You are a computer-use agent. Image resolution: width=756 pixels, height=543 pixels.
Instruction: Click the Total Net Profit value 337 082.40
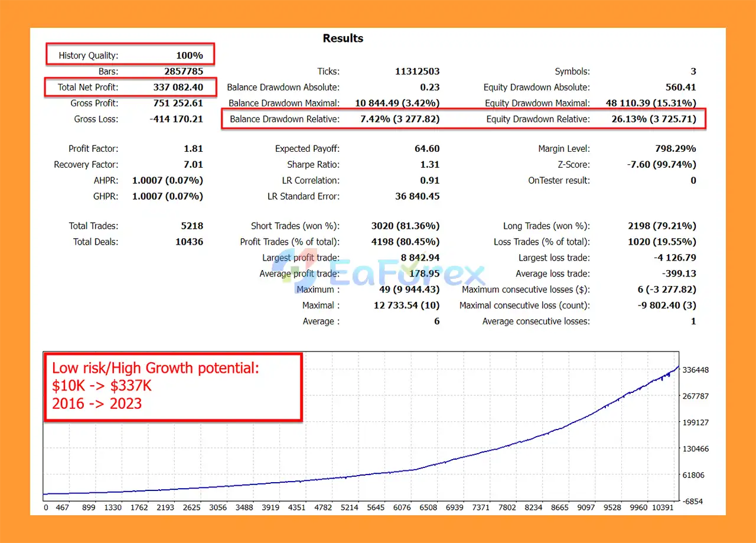tap(178, 87)
